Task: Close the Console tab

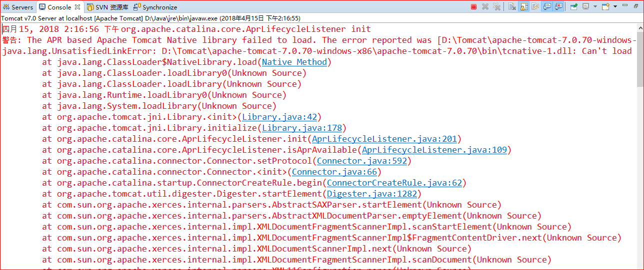Action: (77, 7)
